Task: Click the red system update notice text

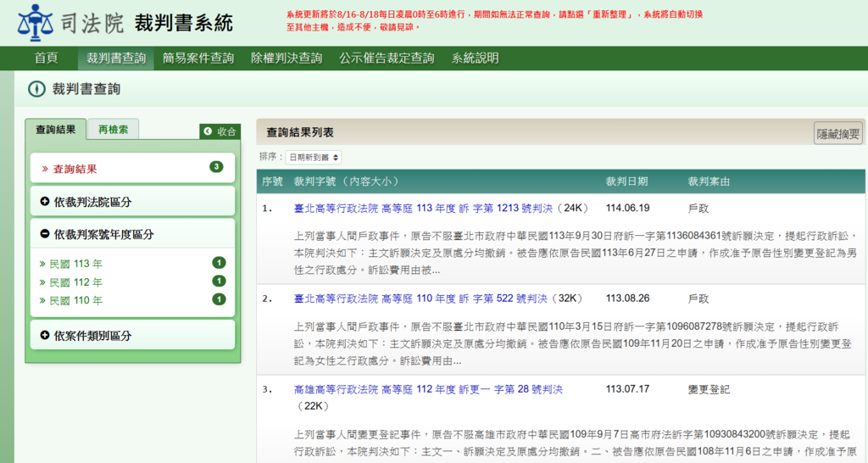Action: [x=494, y=20]
